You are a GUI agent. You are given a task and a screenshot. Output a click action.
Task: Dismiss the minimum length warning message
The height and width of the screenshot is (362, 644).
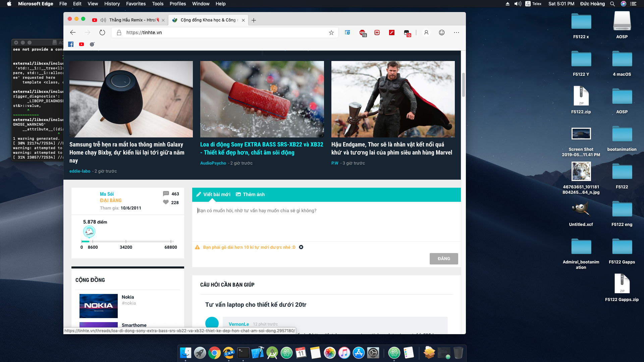[301, 247]
